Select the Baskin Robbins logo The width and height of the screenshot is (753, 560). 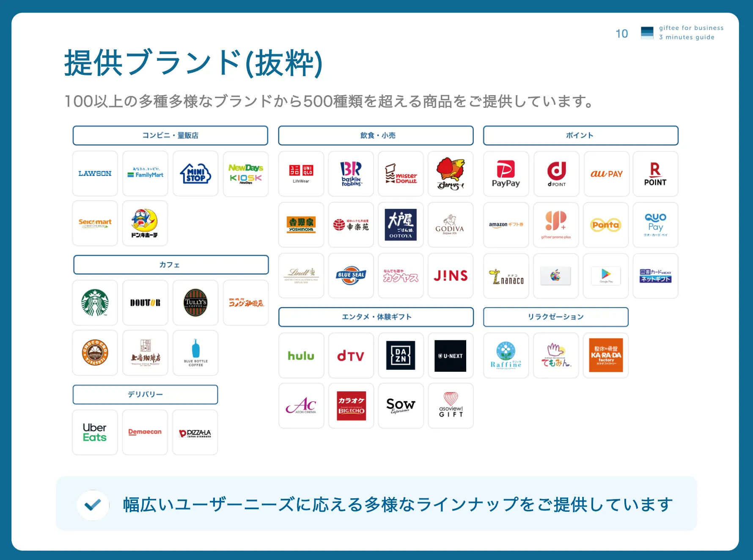351,174
